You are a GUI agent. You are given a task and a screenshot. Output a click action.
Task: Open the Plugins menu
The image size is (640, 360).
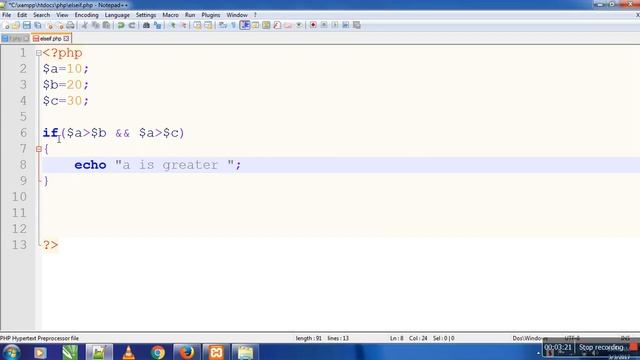click(211, 15)
